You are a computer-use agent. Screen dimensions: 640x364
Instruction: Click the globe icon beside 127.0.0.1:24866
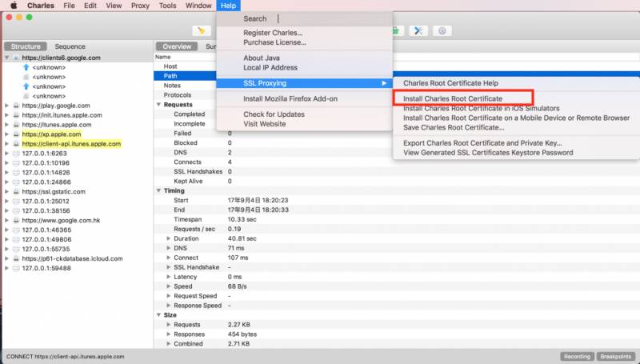point(16,182)
